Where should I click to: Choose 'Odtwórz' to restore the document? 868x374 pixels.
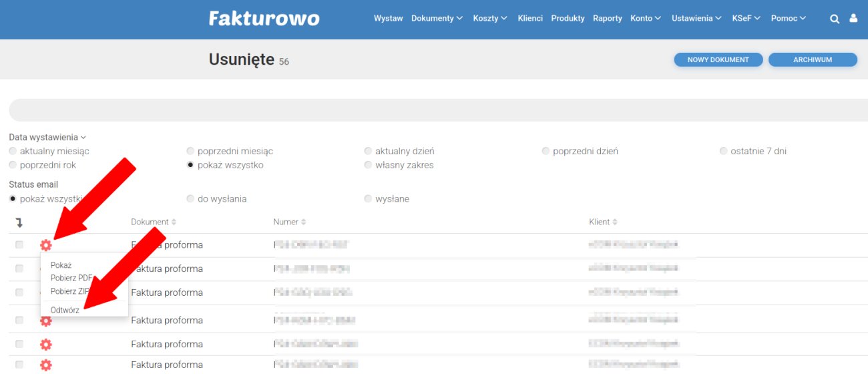tap(65, 311)
